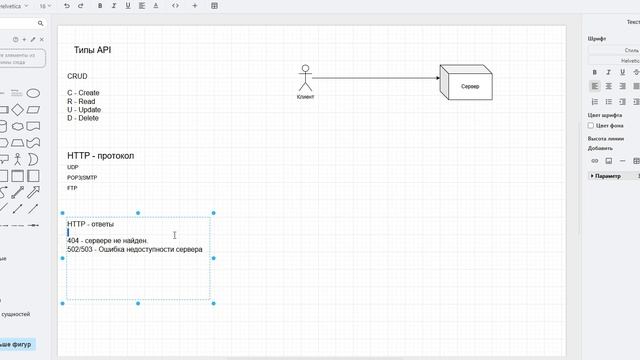Select the Сервер cube on canvas
The width and height of the screenshot is (640, 360).
point(466,82)
